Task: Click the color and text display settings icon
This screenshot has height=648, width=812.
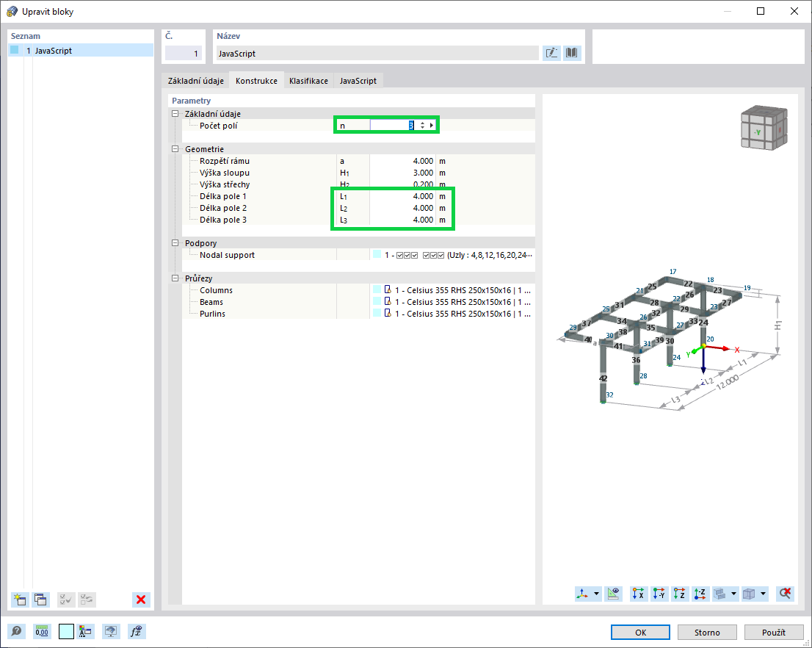Action: [85, 631]
